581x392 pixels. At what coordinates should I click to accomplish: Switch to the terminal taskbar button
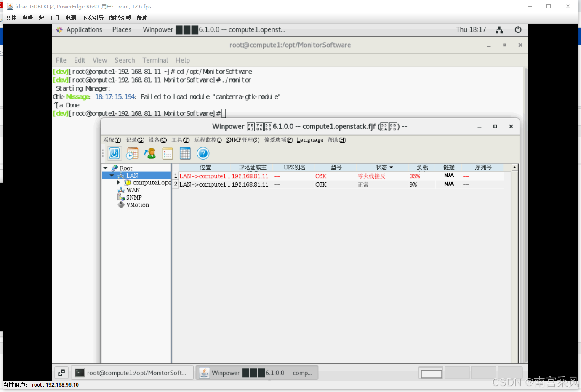(132, 373)
